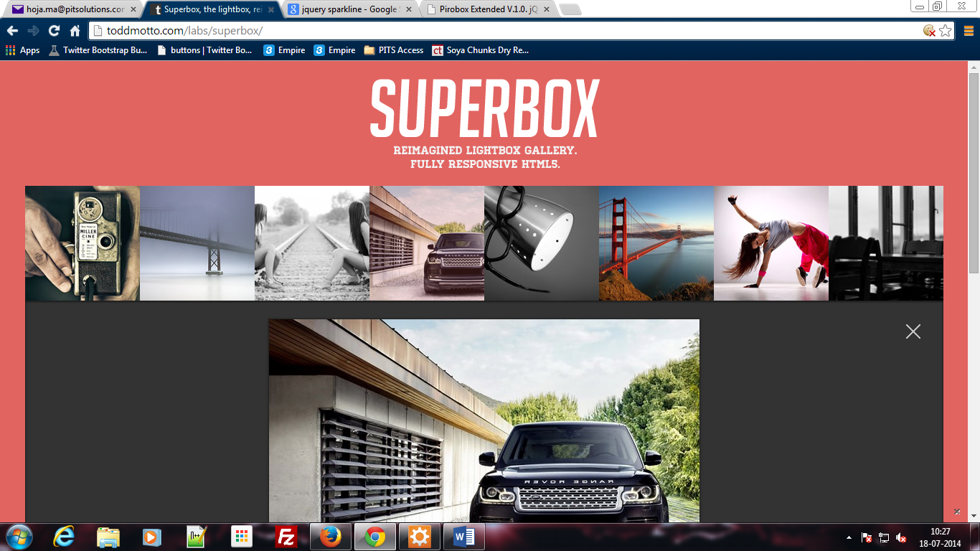Screen dimensions: 980x551
Task: Select the lamp and glasses thumbnail
Action: 542,243
